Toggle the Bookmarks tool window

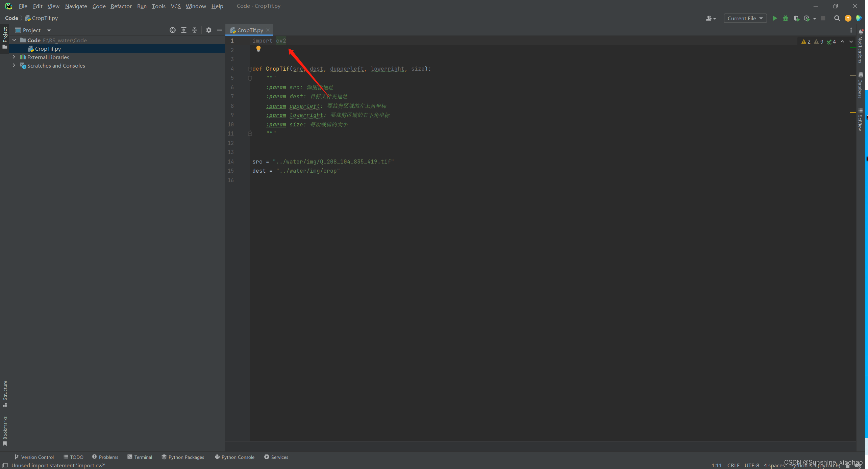(x=5, y=430)
